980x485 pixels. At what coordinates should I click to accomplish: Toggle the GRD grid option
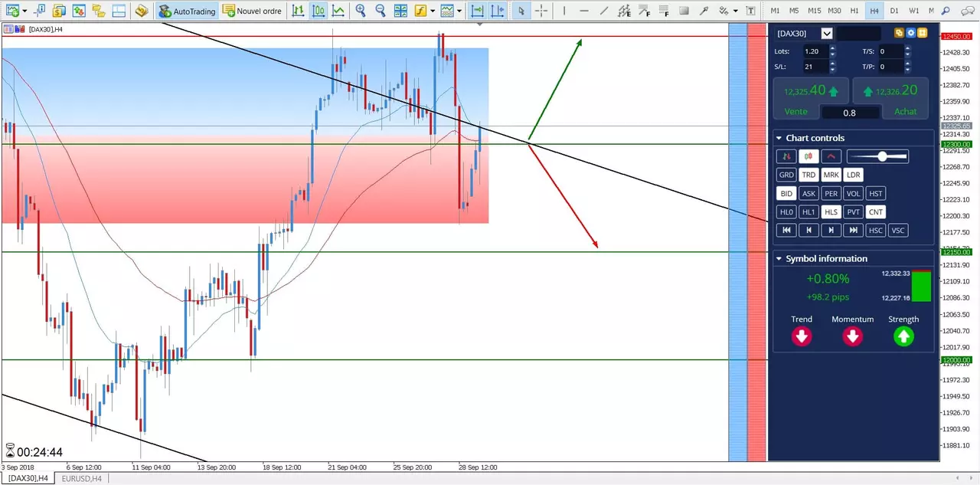786,175
